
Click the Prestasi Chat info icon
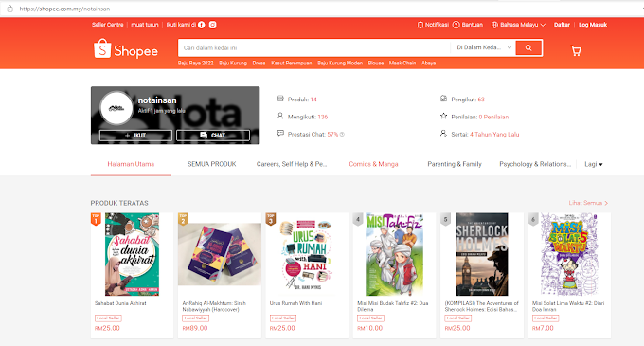coord(342,135)
